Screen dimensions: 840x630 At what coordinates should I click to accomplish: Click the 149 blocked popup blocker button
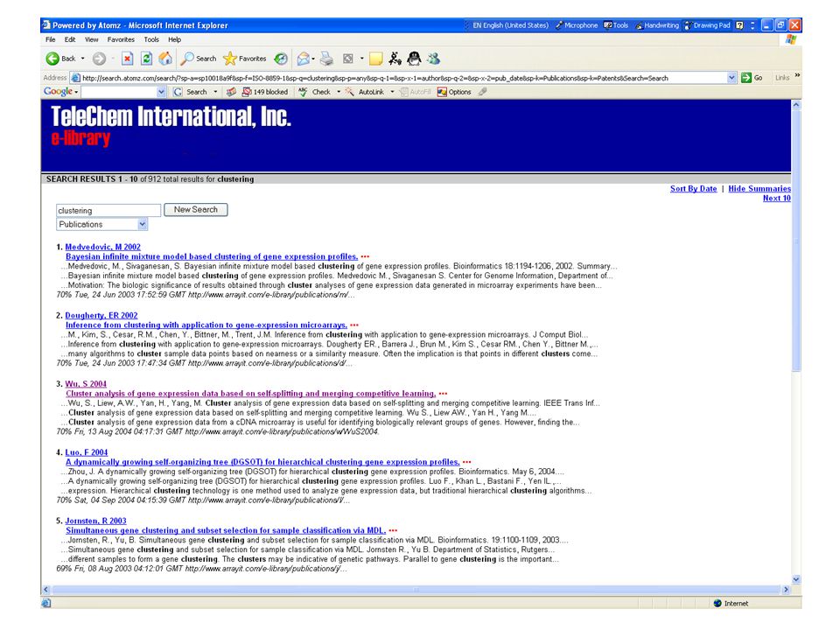(x=265, y=92)
